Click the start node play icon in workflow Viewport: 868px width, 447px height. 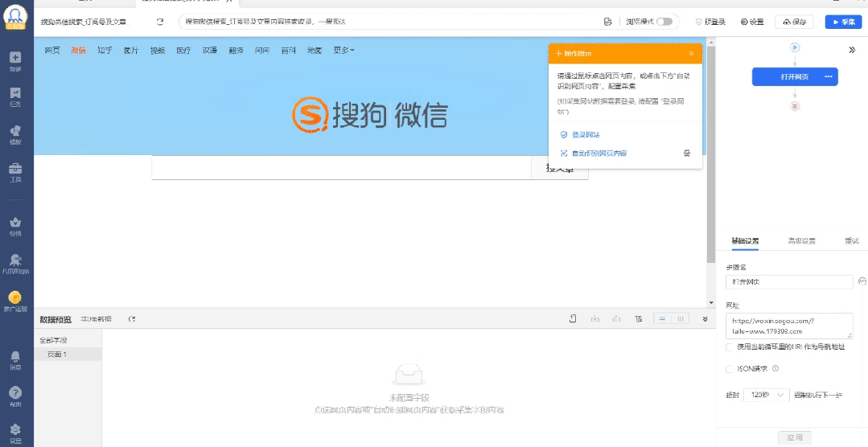pos(795,48)
